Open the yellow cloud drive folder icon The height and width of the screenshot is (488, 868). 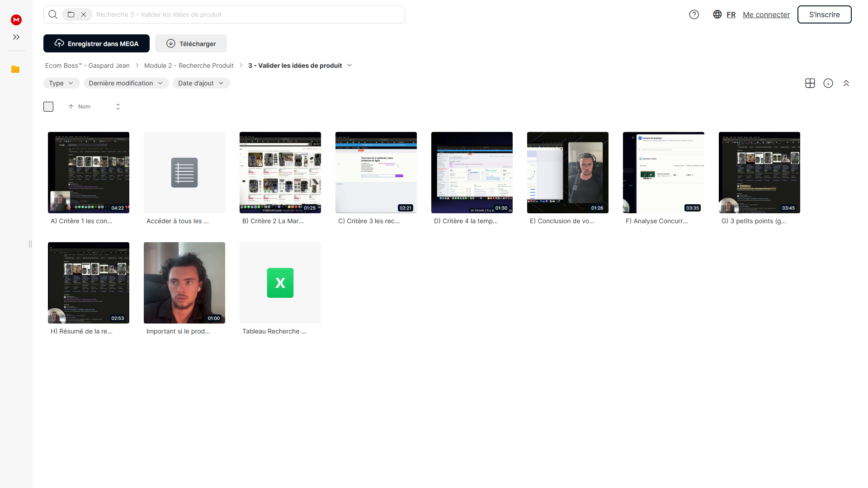pyautogui.click(x=15, y=69)
